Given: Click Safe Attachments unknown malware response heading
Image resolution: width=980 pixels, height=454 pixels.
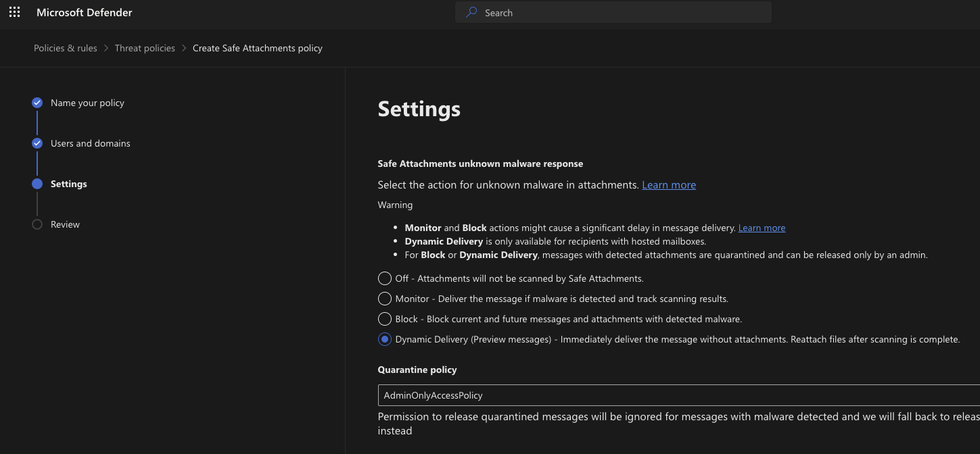Looking at the screenshot, I should (480, 163).
